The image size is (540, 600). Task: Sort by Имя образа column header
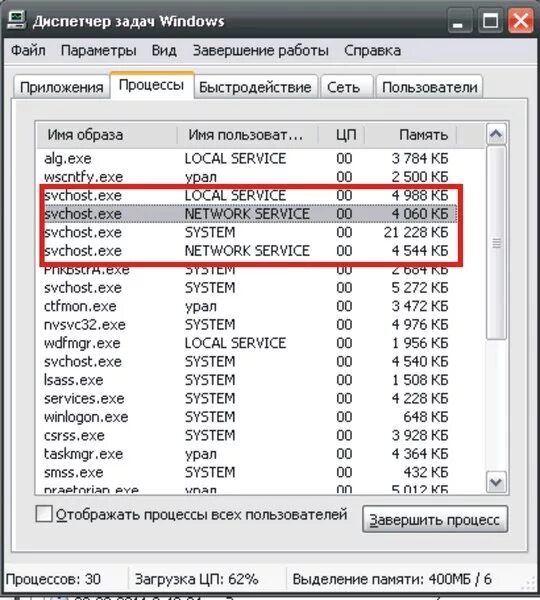[107, 135]
